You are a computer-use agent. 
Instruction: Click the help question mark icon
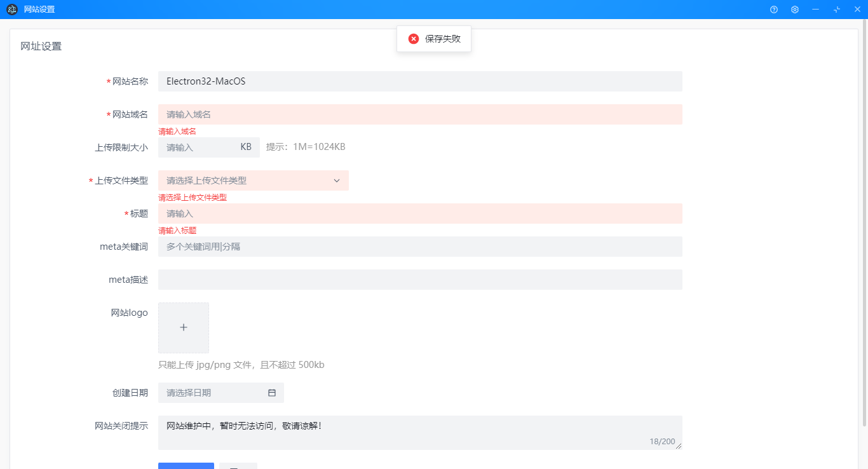coord(773,10)
